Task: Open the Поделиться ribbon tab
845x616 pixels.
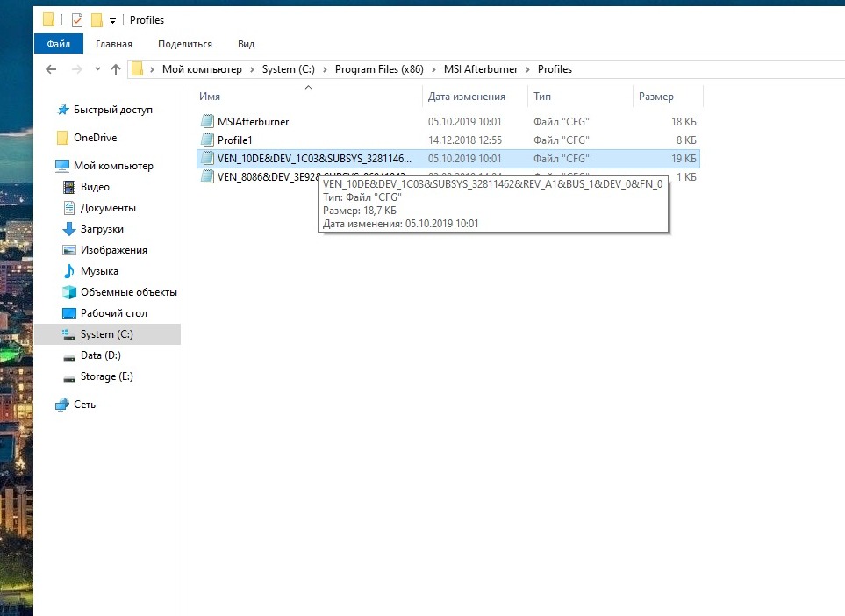Action: [185, 44]
